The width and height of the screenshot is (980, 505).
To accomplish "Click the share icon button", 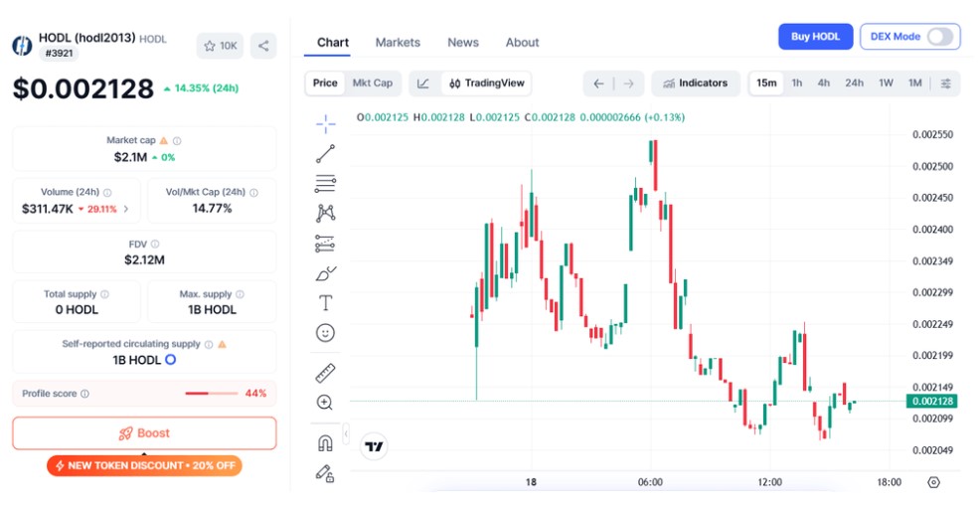I will [263, 45].
